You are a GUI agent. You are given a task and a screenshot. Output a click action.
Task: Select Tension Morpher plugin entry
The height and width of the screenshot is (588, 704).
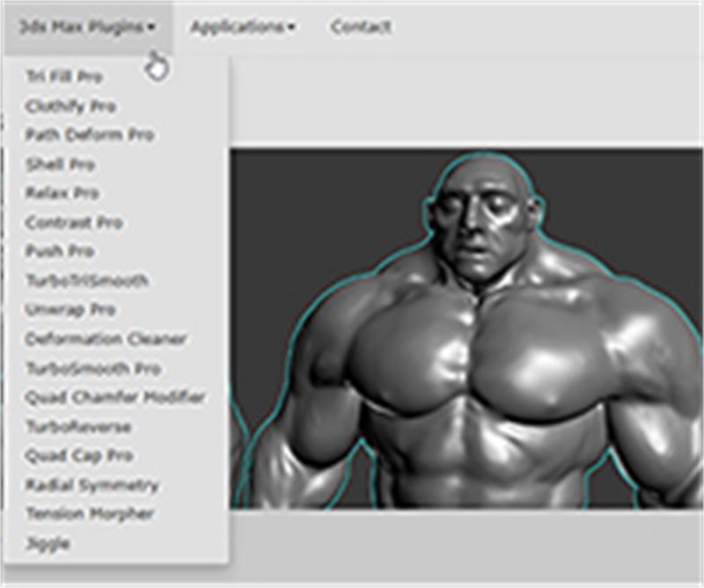coord(90,514)
